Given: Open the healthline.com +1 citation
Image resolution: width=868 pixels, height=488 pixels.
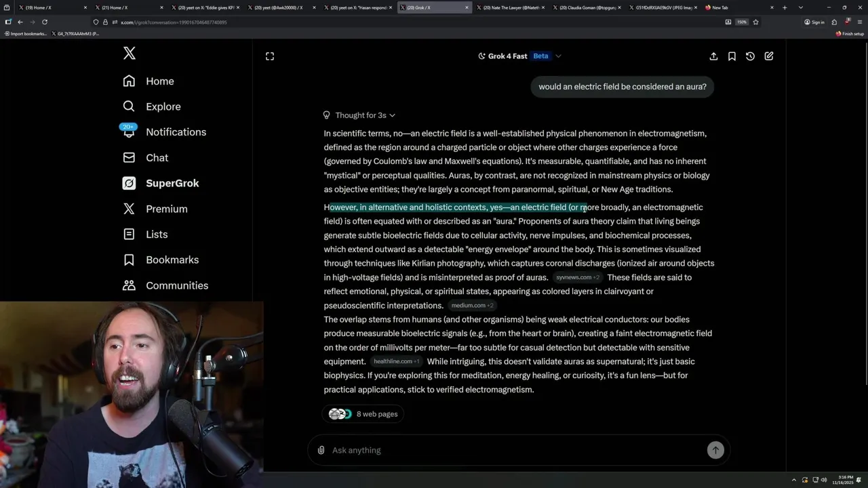Looking at the screenshot, I should (x=396, y=361).
